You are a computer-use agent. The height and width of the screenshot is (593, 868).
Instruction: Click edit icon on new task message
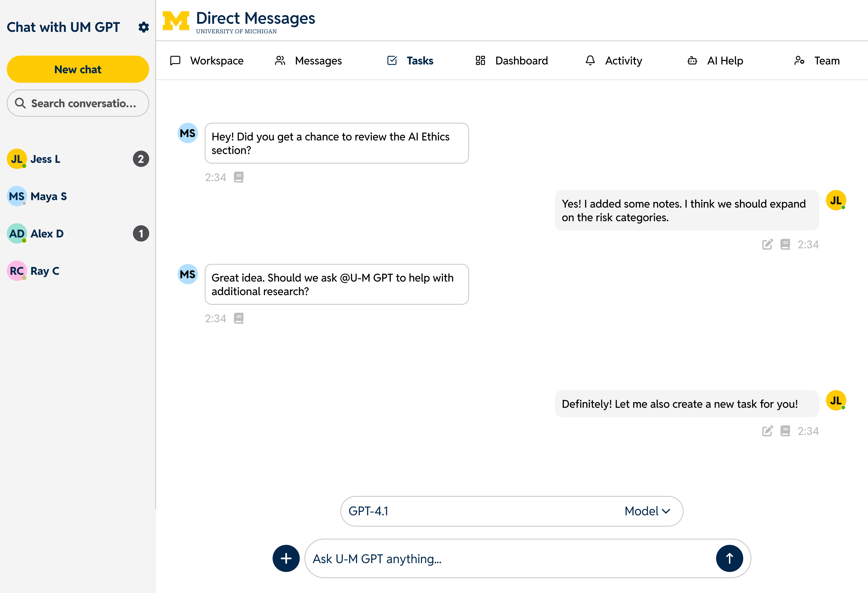(x=767, y=431)
